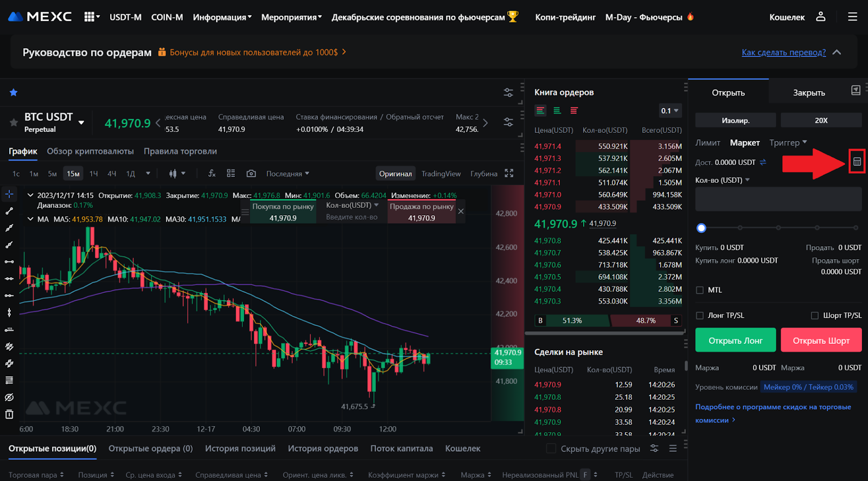Enable the MTL checkbox

coord(700,290)
